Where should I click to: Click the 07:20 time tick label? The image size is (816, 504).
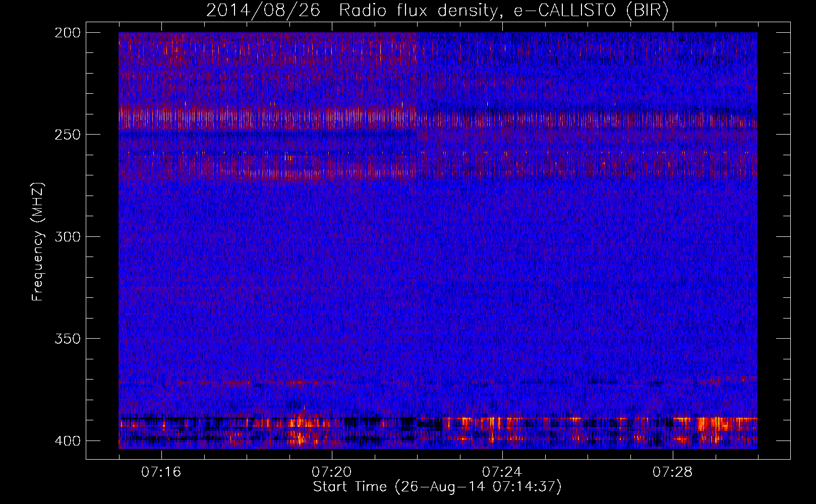point(331,472)
